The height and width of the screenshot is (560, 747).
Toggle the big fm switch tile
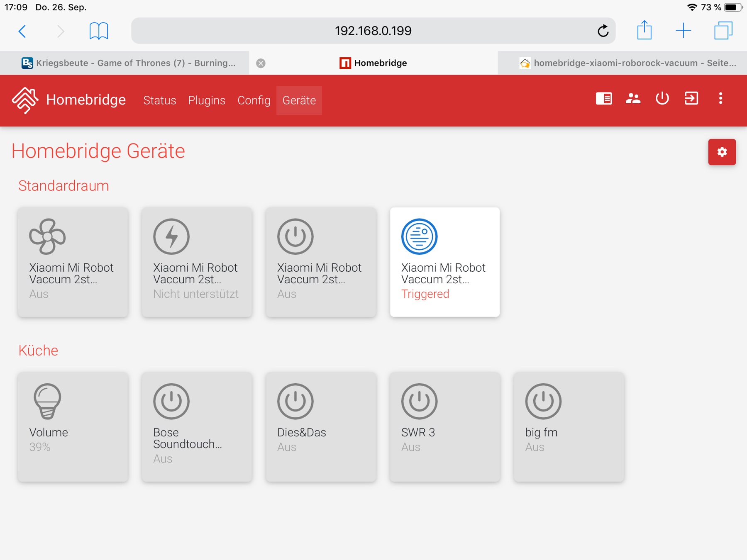pyautogui.click(x=569, y=427)
